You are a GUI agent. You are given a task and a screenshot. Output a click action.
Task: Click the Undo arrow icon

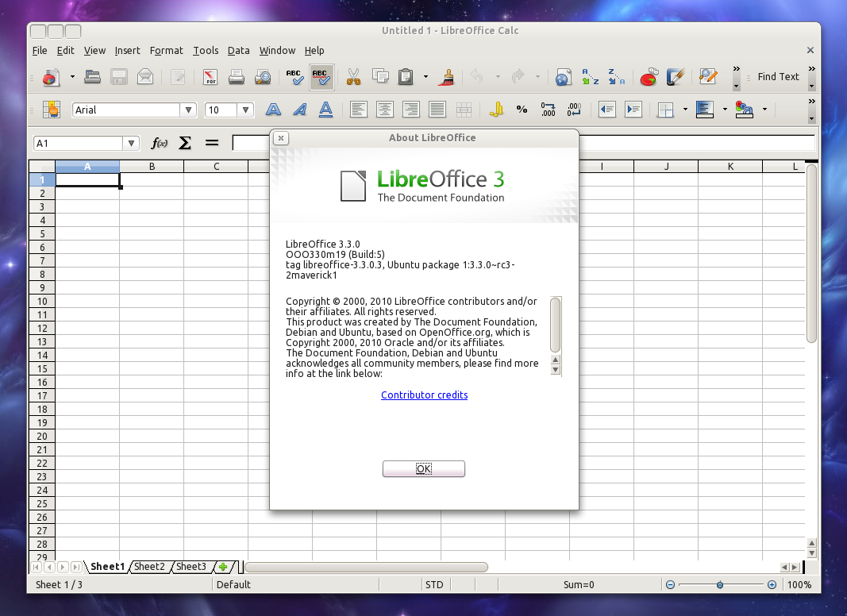point(477,77)
